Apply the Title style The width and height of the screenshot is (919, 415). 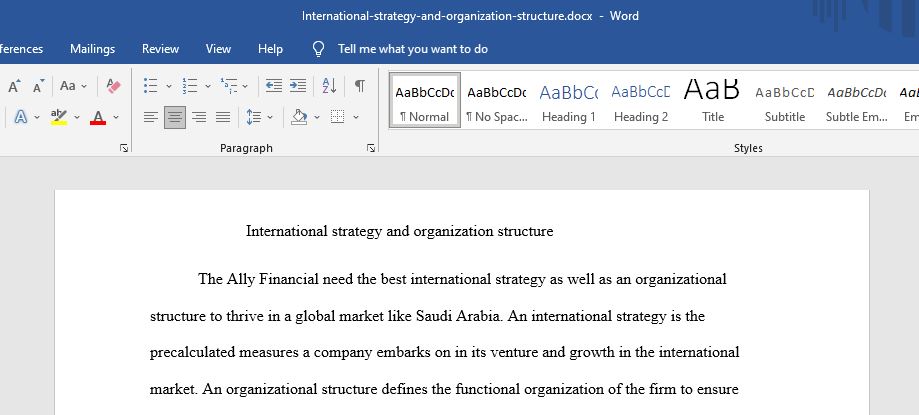[x=713, y=100]
